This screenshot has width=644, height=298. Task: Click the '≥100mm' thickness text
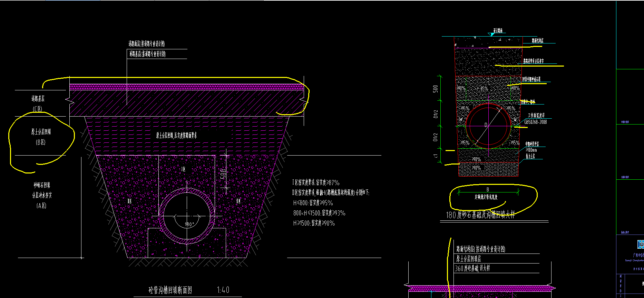531,150
